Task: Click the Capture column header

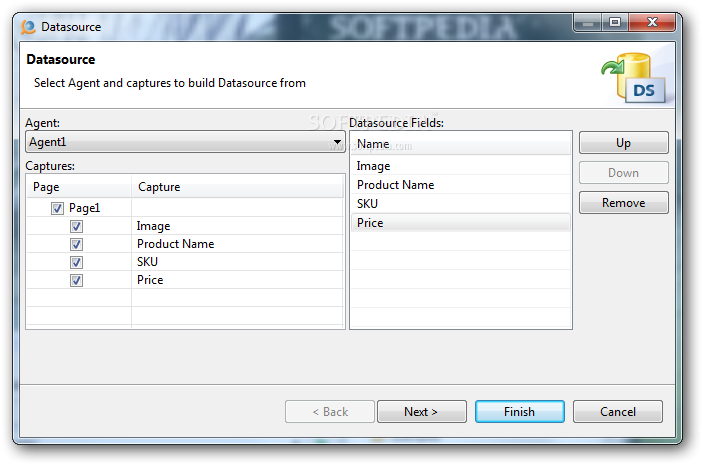Action: point(237,187)
